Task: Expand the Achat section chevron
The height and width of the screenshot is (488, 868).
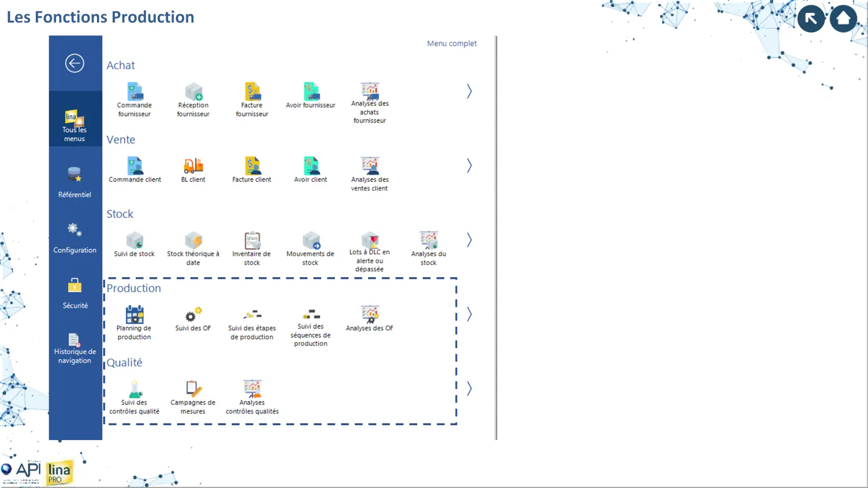Action: point(469,91)
